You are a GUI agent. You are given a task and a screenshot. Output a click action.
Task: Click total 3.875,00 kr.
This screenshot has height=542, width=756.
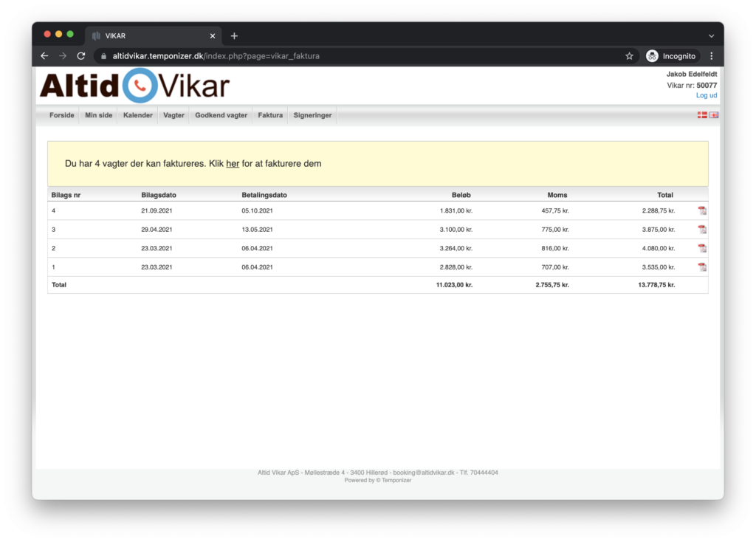pyautogui.click(x=659, y=230)
